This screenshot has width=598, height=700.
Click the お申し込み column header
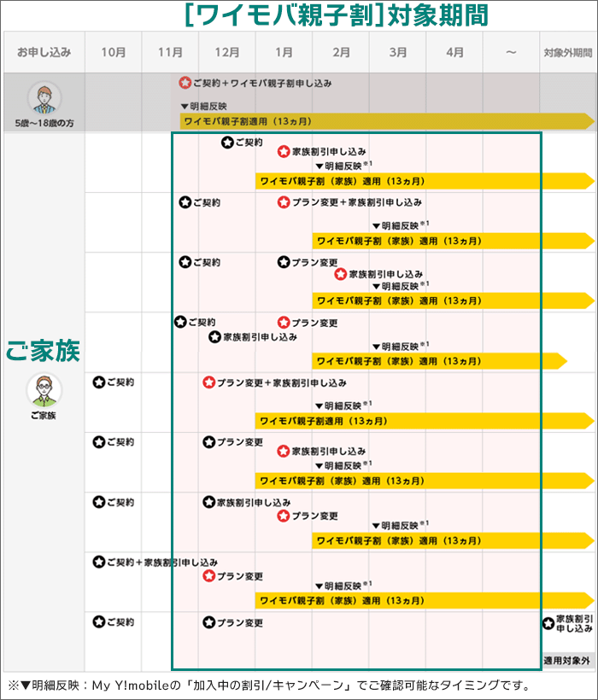(x=44, y=52)
